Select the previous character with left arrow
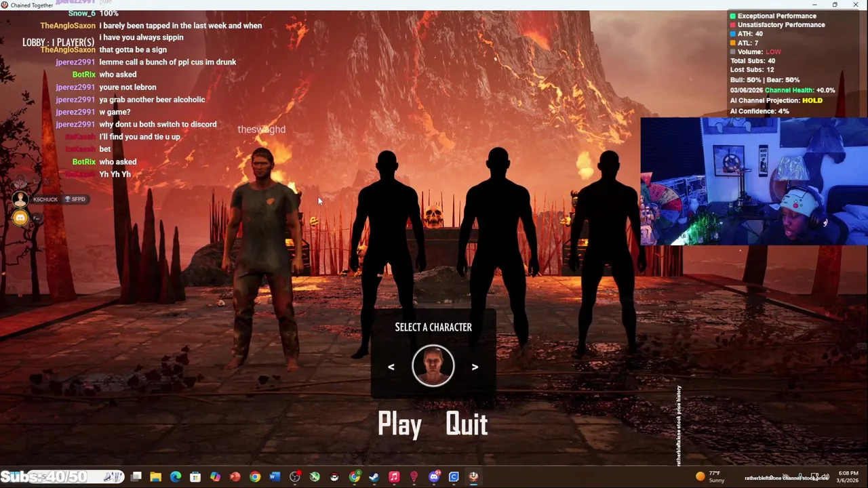Screen dimensions: 868x488 391,367
